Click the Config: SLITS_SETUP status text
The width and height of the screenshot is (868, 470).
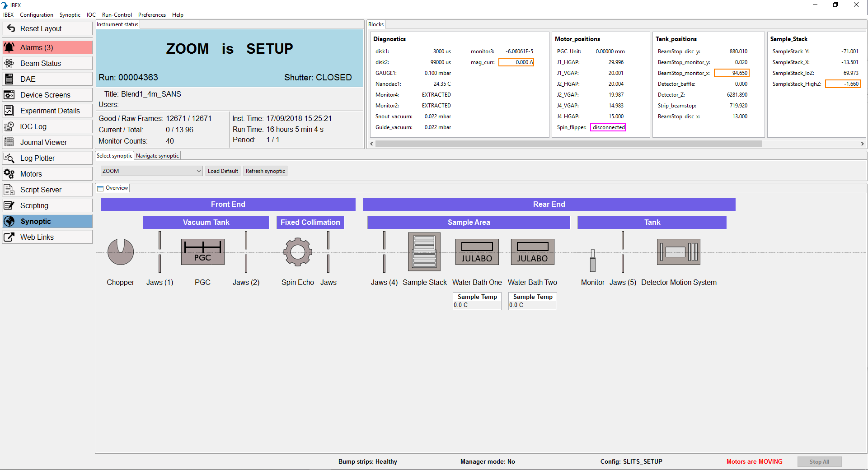631,461
